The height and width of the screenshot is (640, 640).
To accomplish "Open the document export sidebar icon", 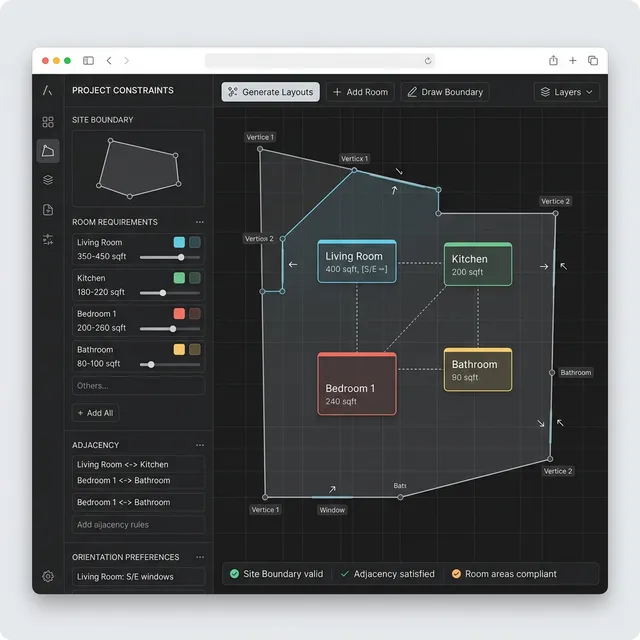I will pyautogui.click(x=48, y=210).
